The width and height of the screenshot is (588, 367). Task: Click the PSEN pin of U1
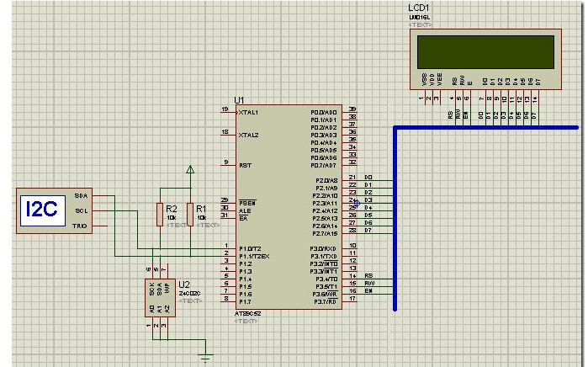click(x=247, y=203)
